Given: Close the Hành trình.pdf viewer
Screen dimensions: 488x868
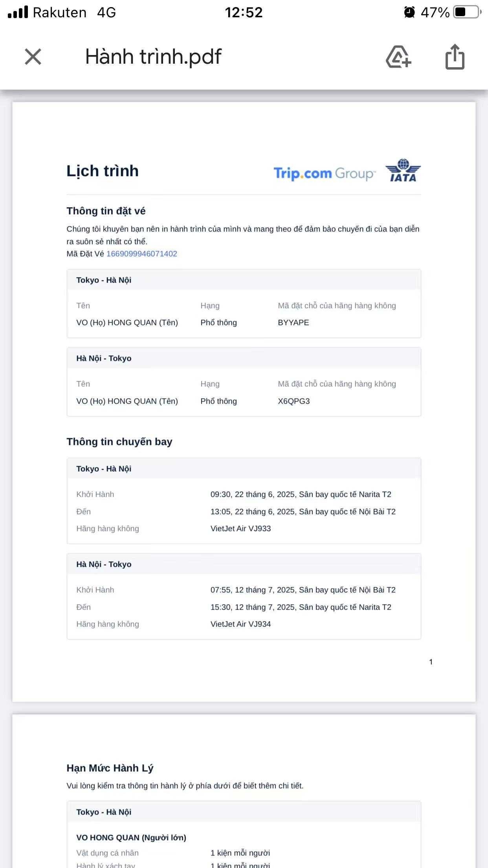Looking at the screenshot, I should tap(33, 57).
